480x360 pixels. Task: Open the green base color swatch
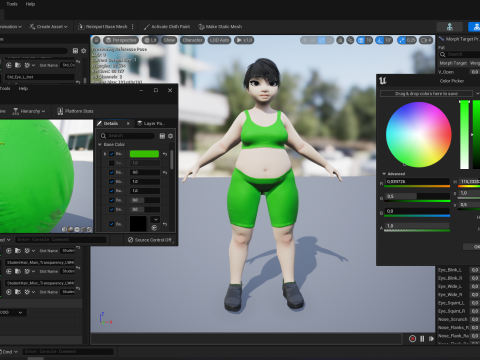tap(144, 154)
